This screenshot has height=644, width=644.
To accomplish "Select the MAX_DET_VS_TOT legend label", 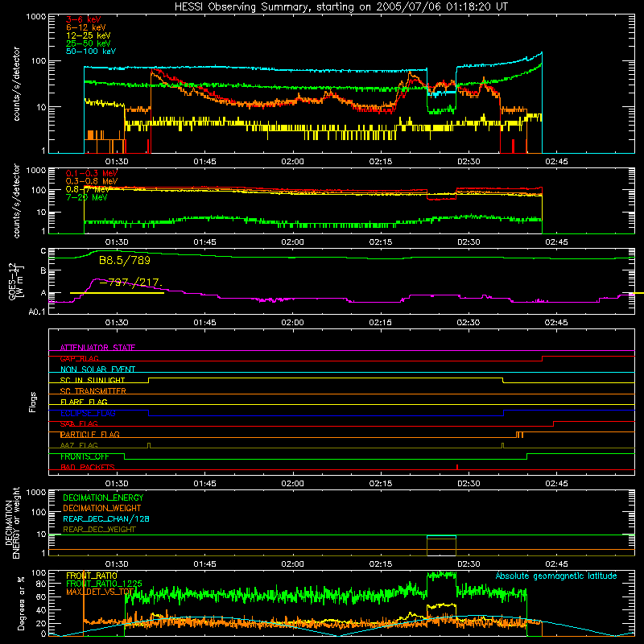I will coord(100,592).
